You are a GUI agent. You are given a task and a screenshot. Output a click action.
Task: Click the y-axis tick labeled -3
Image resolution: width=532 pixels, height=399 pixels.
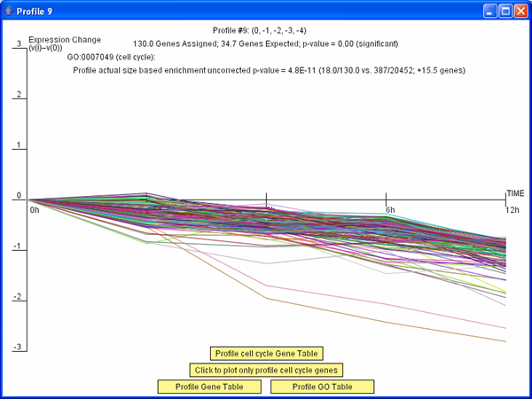click(x=16, y=348)
